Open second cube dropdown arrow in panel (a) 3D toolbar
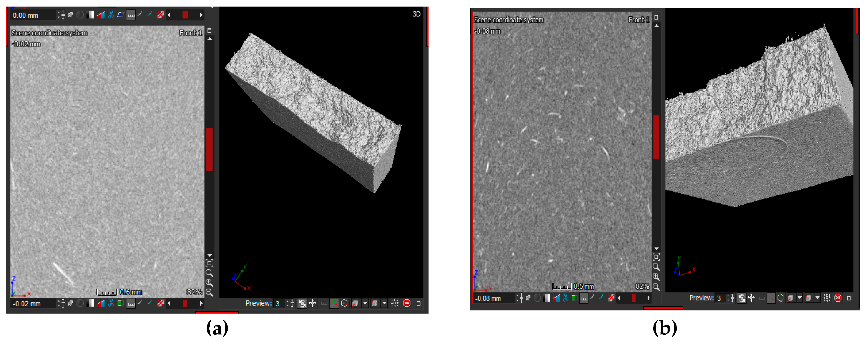The height and width of the screenshot is (342, 868). point(384,303)
